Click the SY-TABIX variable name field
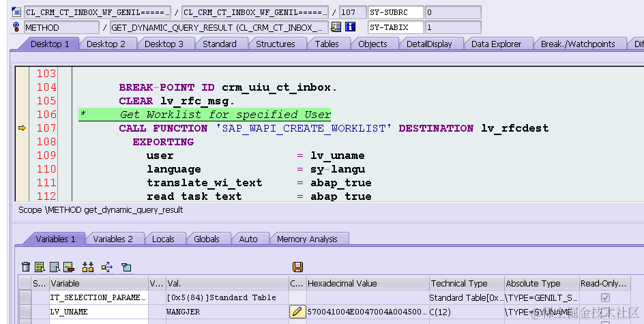 (x=396, y=27)
